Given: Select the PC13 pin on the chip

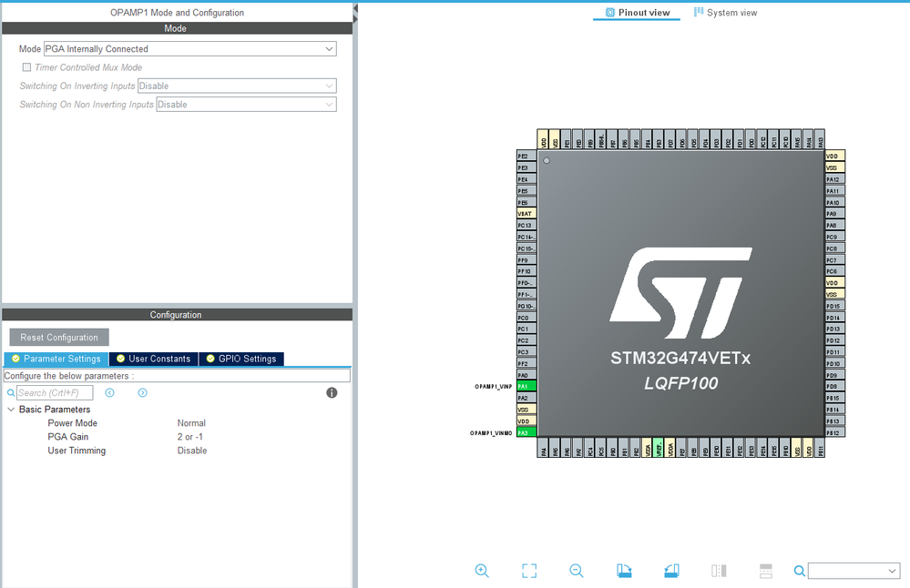Looking at the screenshot, I should pyautogui.click(x=527, y=226).
